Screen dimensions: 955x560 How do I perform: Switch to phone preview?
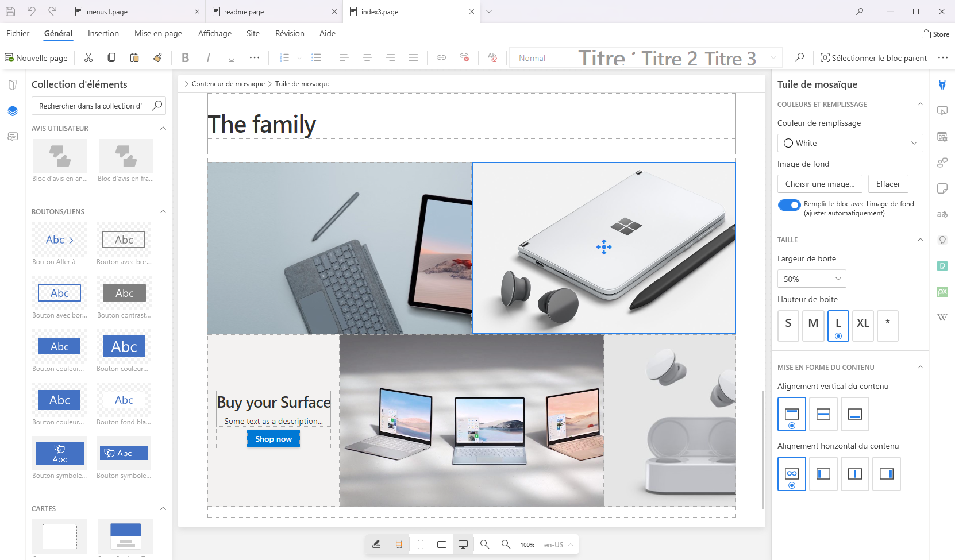tap(421, 544)
